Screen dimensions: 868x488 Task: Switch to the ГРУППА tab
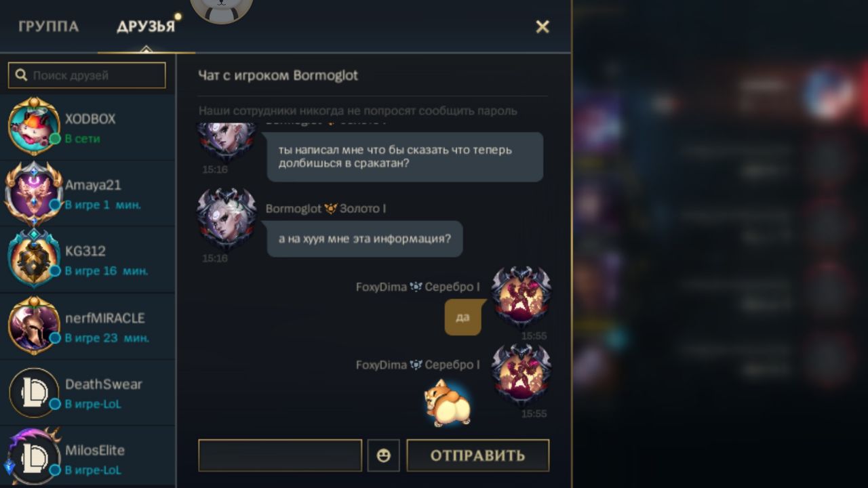click(49, 27)
